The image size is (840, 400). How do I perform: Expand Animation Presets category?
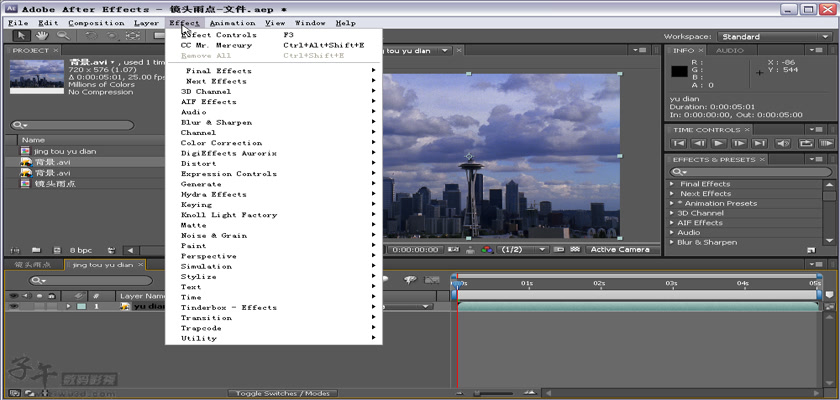coord(672,203)
